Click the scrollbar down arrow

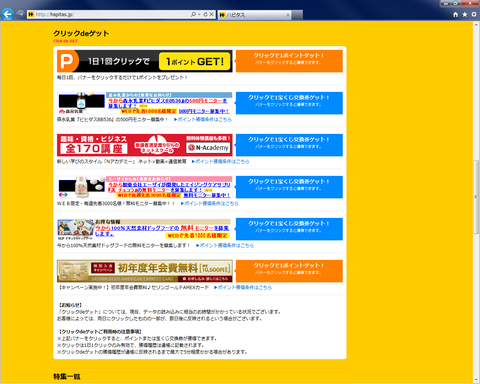coord(476,380)
